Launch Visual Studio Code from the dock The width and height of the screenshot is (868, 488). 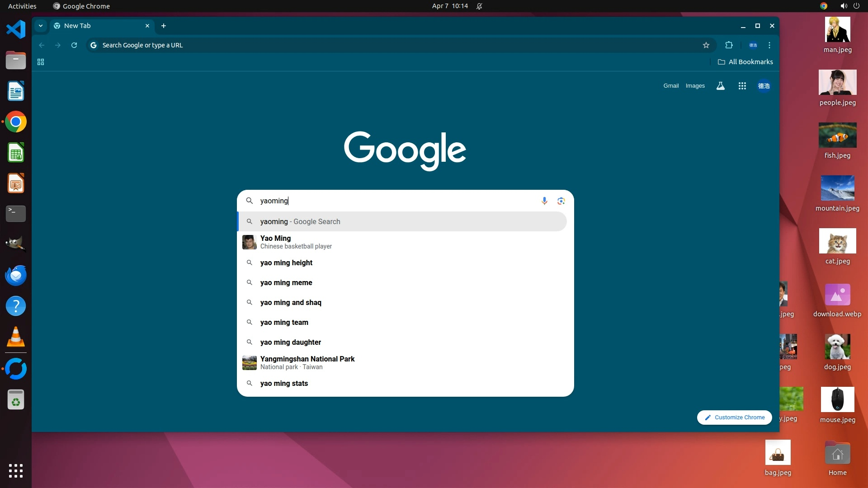(16, 29)
